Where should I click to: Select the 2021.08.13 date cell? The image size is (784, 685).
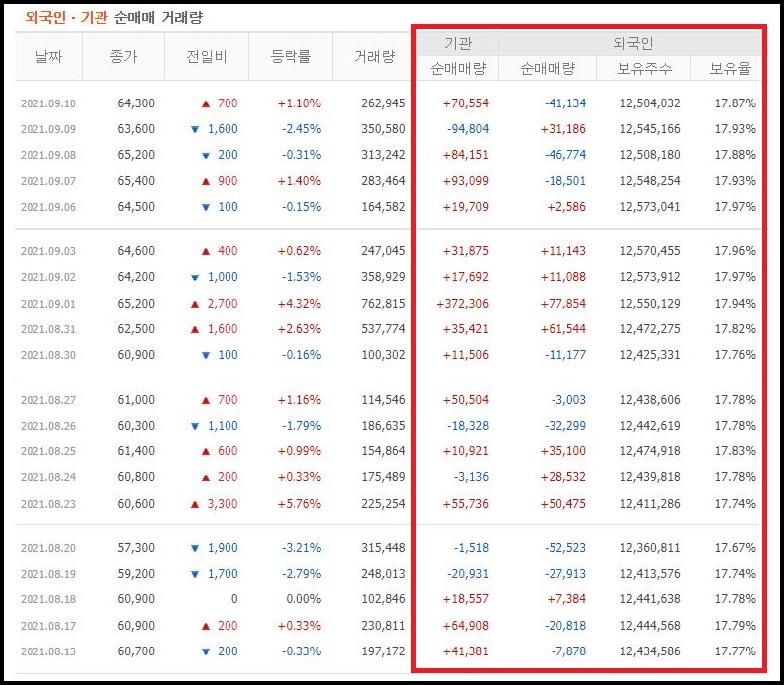pos(48,651)
